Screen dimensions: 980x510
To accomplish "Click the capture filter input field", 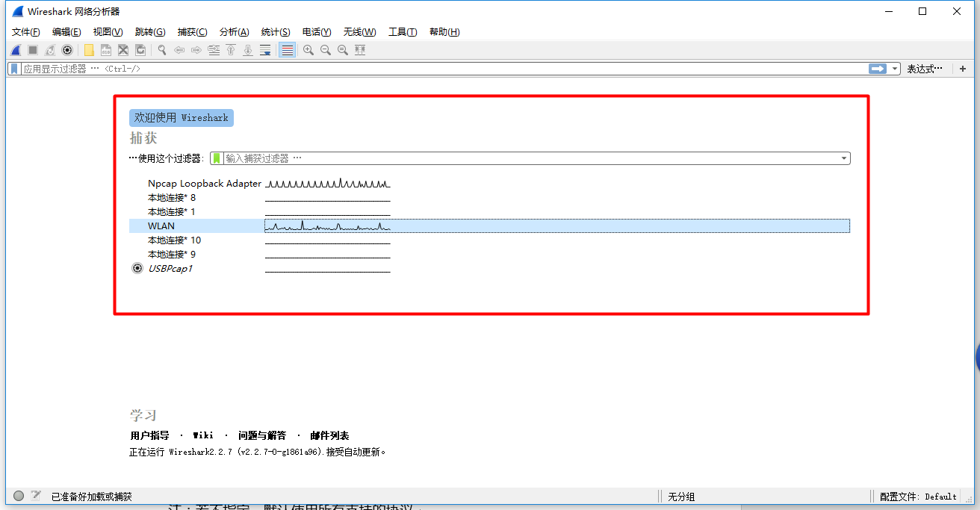I will point(531,158).
